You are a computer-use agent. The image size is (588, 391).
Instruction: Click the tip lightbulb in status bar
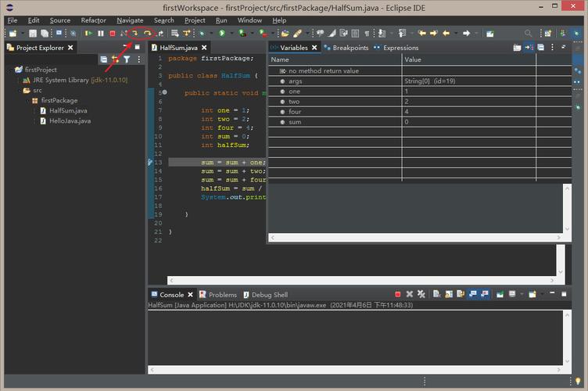(578, 382)
